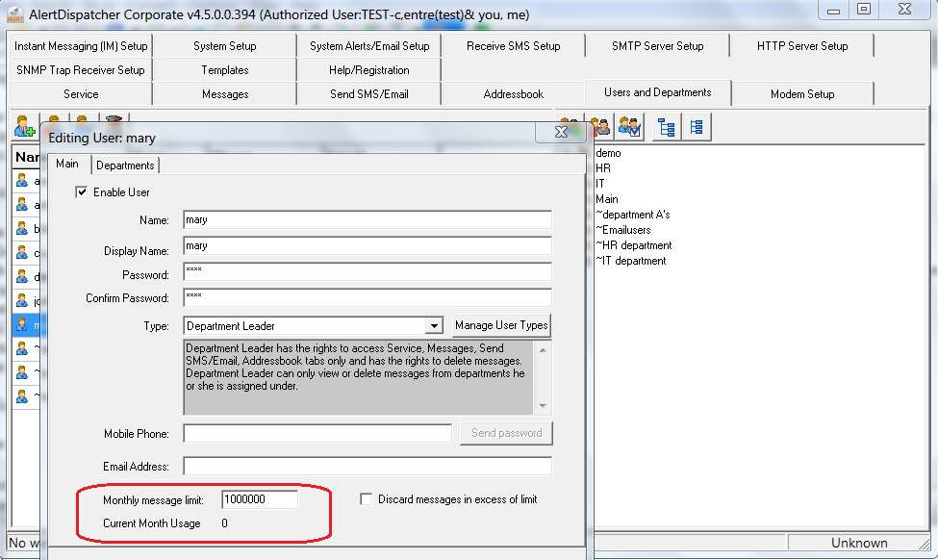Open the HTTP Server Setup tab
This screenshot has width=938, height=560.
click(802, 46)
